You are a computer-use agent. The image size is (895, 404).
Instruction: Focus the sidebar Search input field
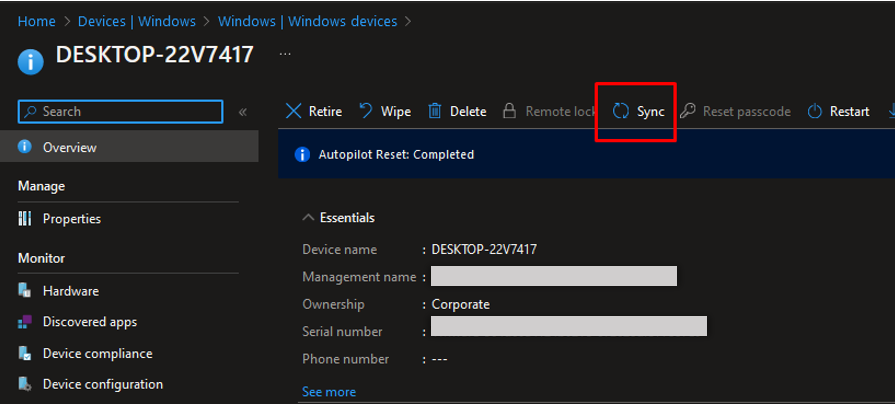coord(120,111)
